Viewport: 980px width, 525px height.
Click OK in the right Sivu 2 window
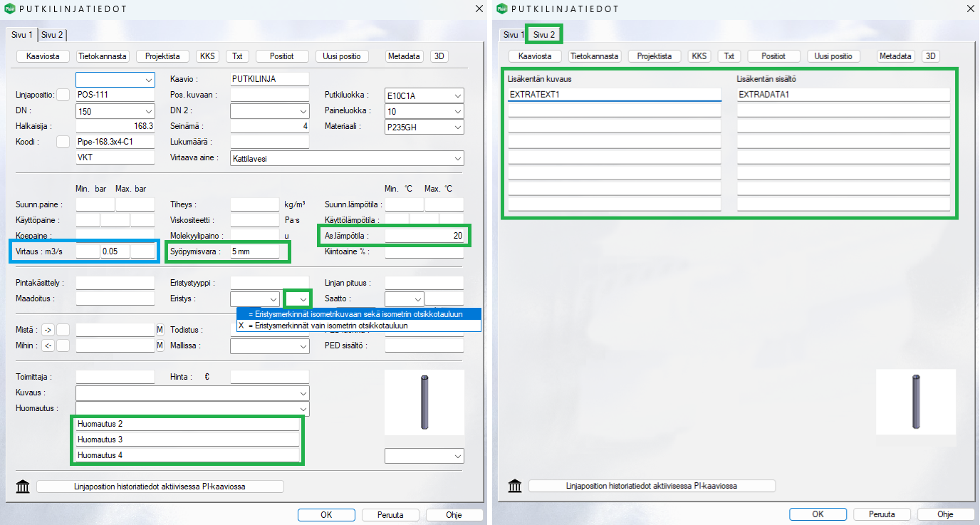coord(818,514)
